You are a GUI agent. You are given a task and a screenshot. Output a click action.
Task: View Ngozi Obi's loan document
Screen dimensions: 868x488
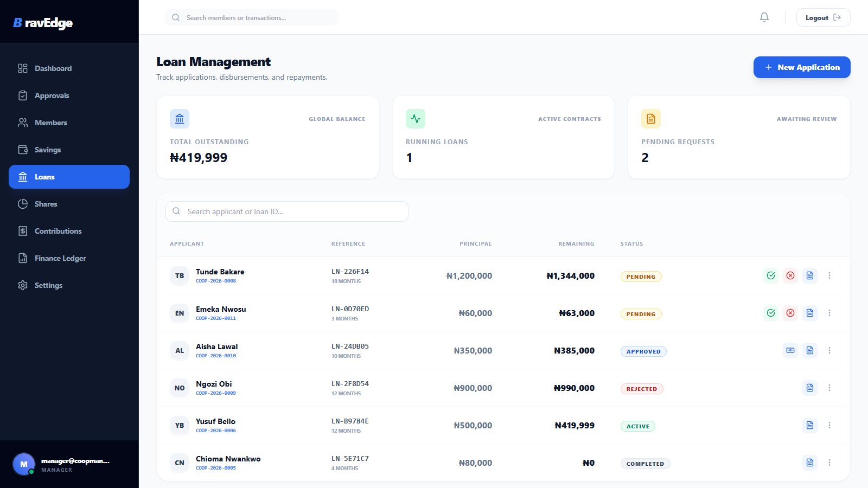point(810,388)
